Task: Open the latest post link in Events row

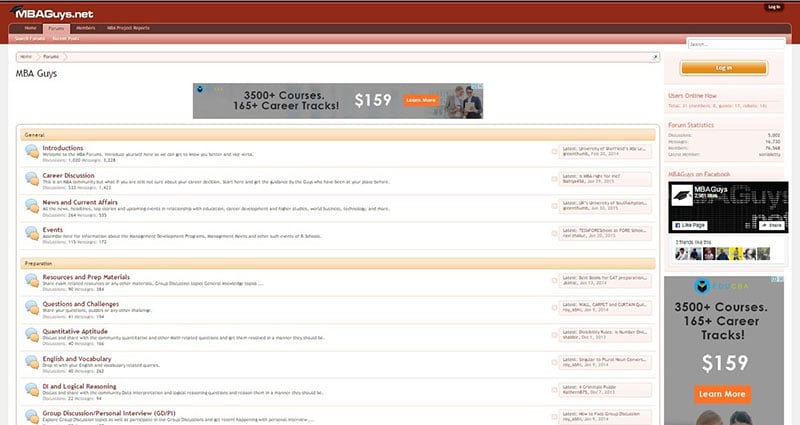Action: coord(612,230)
